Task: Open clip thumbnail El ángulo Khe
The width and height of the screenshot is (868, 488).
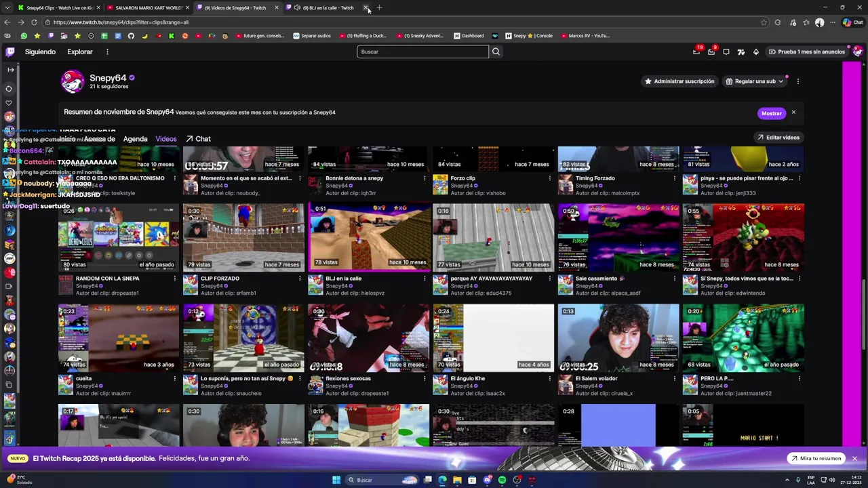Action: tap(494, 337)
